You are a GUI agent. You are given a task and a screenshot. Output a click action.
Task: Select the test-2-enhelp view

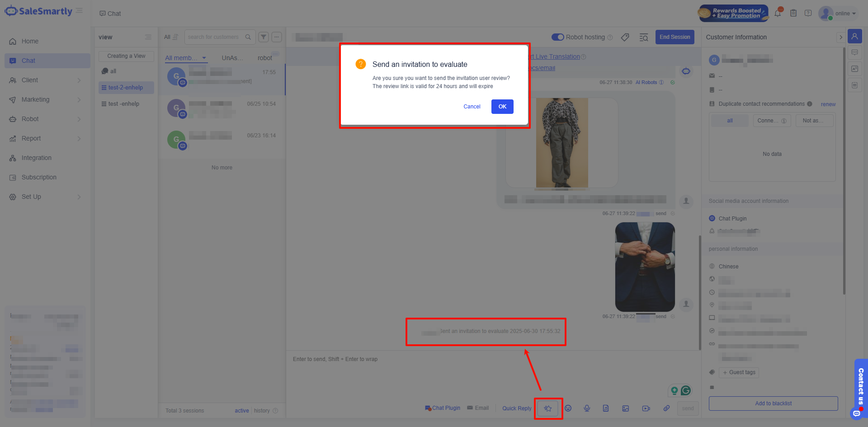[x=126, y=88]
